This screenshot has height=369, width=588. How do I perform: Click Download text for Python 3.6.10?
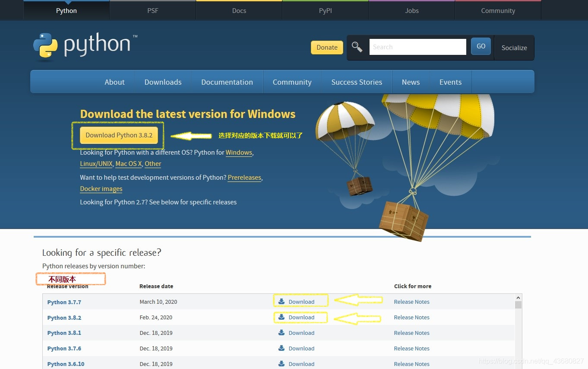click(x=301, y=364)
